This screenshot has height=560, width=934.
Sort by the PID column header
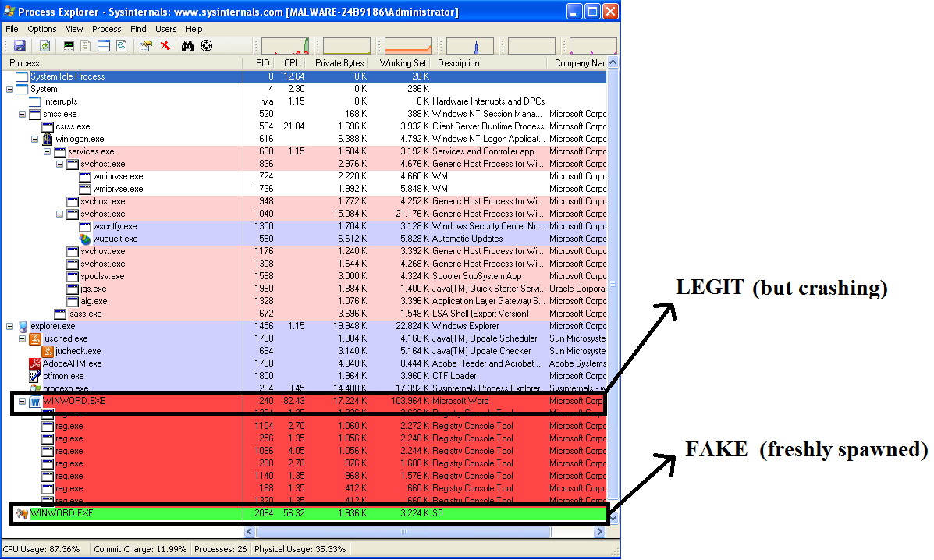click(260, 63)
